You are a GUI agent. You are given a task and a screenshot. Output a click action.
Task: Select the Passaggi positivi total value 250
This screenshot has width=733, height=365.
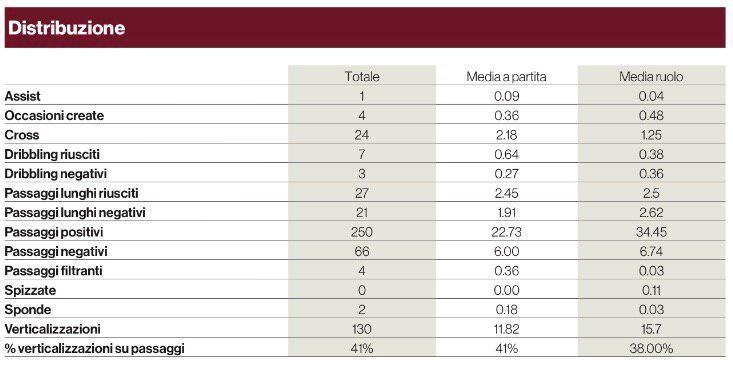(362, 232)
